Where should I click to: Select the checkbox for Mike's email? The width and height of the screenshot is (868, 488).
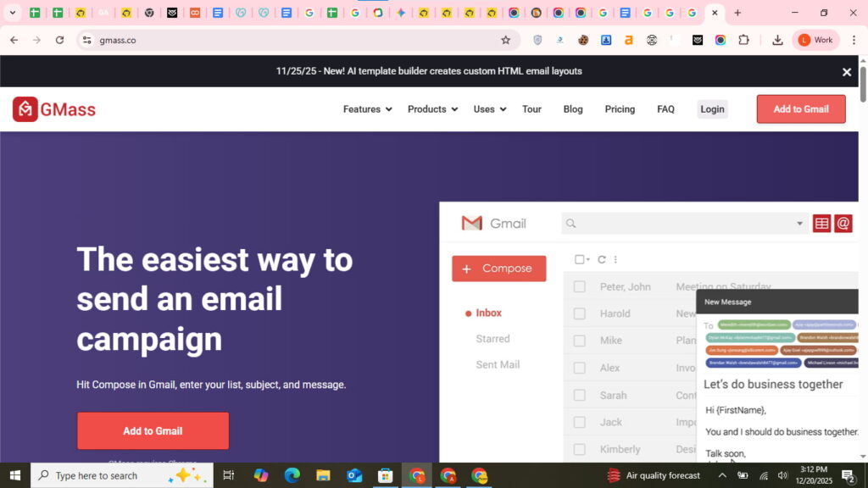[580, 341]
